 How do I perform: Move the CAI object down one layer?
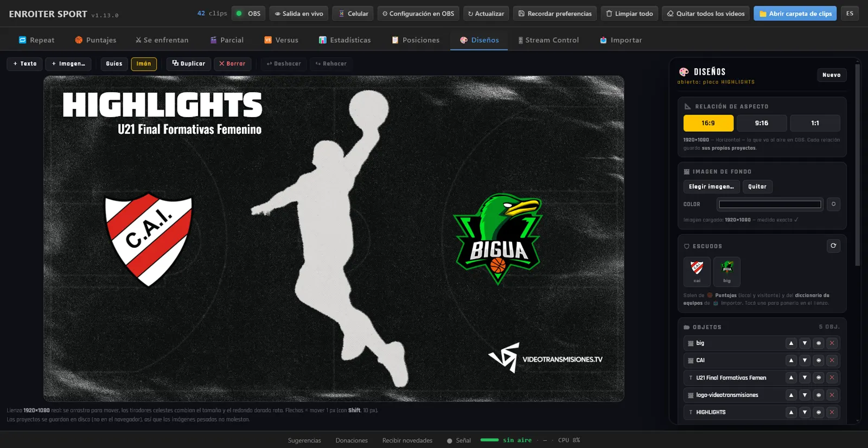[x=805, y=361]
